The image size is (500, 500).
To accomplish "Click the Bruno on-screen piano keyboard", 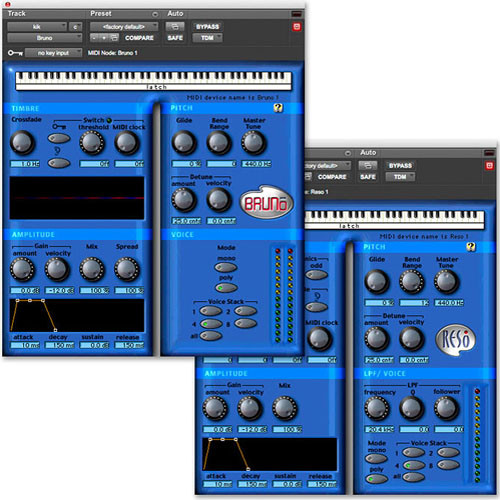I will pos(154,77).
